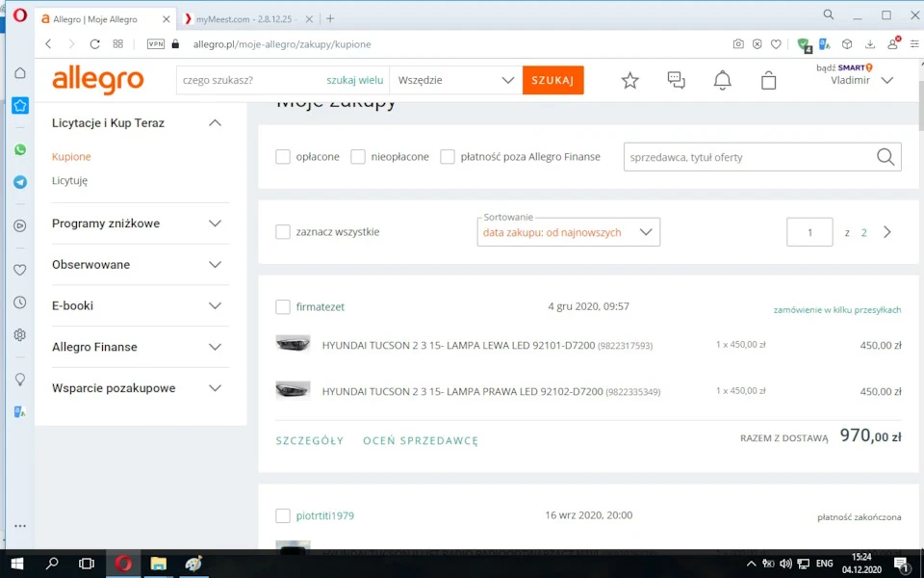Select the firmatezet order checkbox
Image resolution: width=924 pixels, height=578 pixels.
pos(283,306)
